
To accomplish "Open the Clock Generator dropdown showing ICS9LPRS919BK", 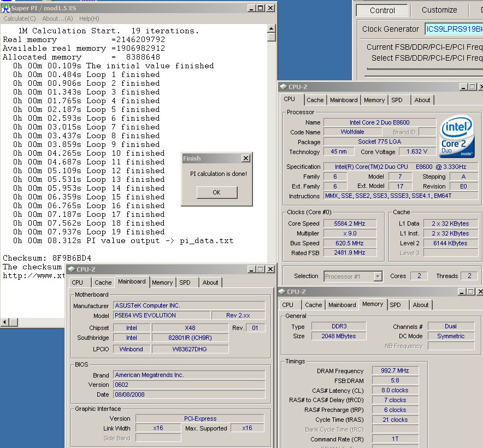I will tap(454, 29).
